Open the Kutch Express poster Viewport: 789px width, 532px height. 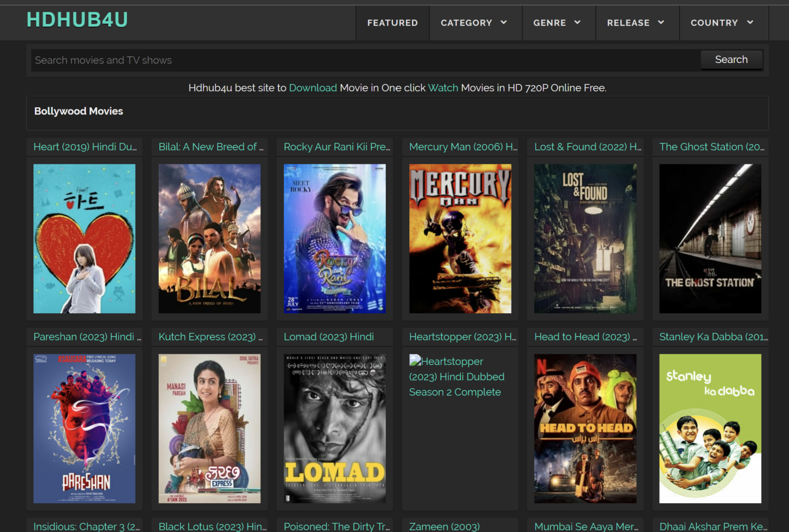210,428
